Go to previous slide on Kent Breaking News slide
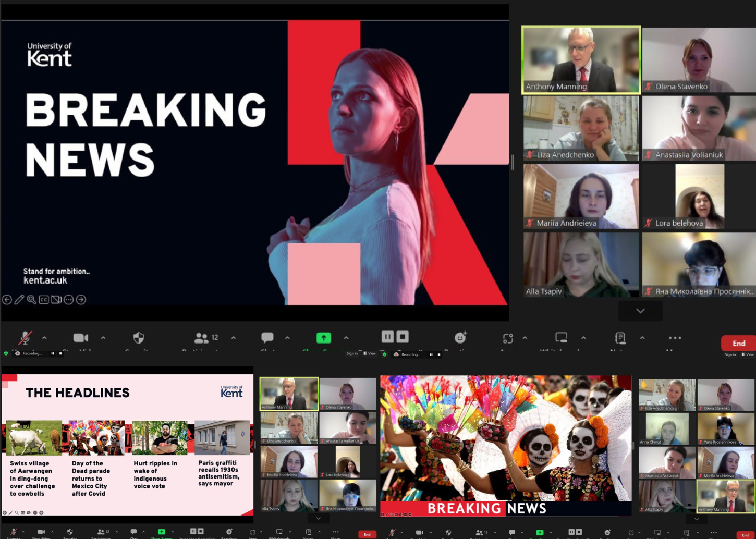This screenshot has height=539, width=756. (7, 300)
